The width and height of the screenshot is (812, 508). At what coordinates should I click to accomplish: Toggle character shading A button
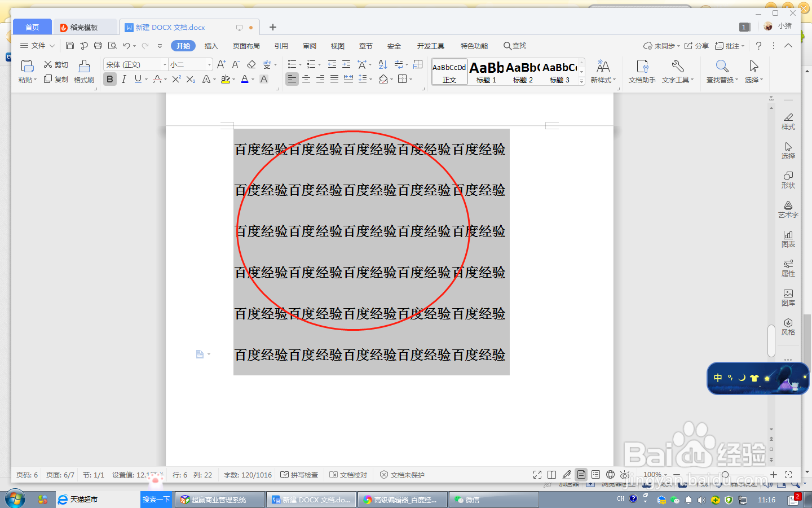click(263, 79)
